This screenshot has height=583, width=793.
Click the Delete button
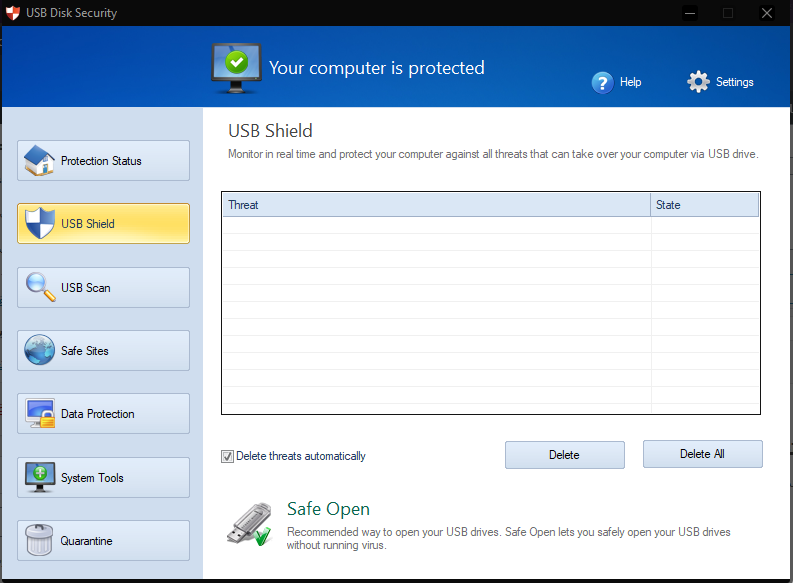pyautogui.click(x=564, y=455)
